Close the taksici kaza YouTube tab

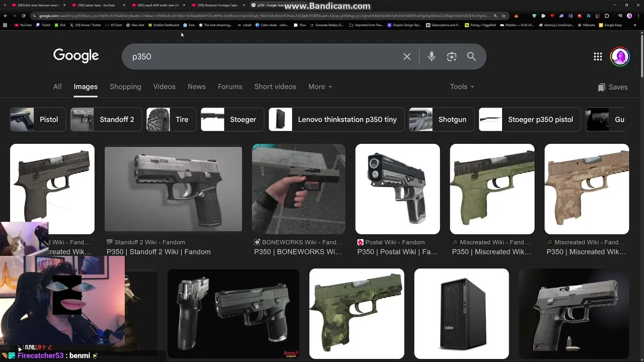point(124,5)
